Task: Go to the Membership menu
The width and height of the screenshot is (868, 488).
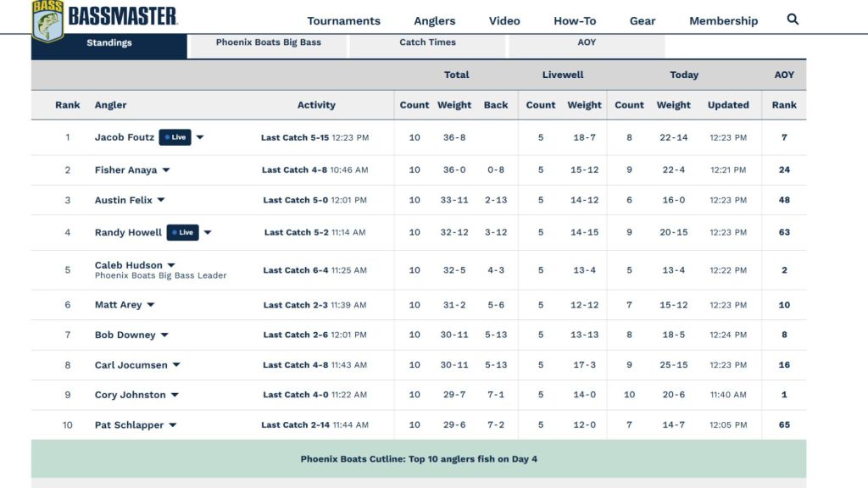Action: tap(723, 21)
